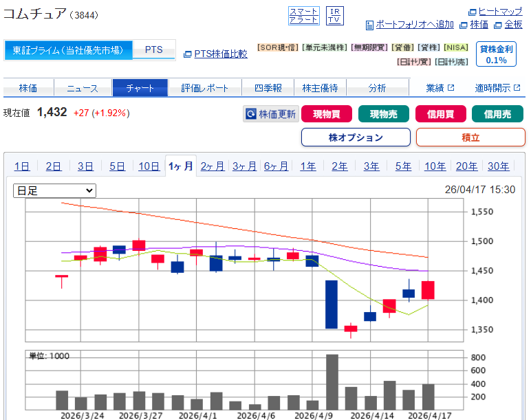
Task: Switch to ニュース tab
Action: point(83,88)
